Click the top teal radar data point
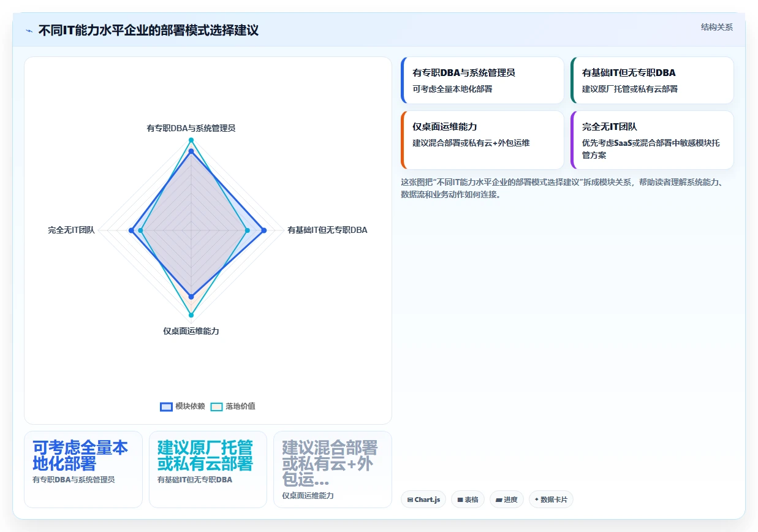This screenshot has height=532, width=758. click(x=191, y=140)
